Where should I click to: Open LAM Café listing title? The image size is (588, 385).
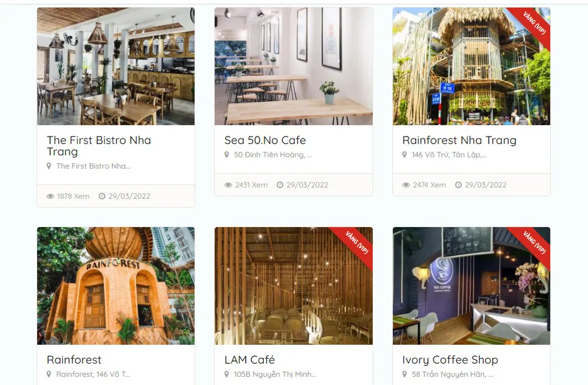[x=250, y=360]
